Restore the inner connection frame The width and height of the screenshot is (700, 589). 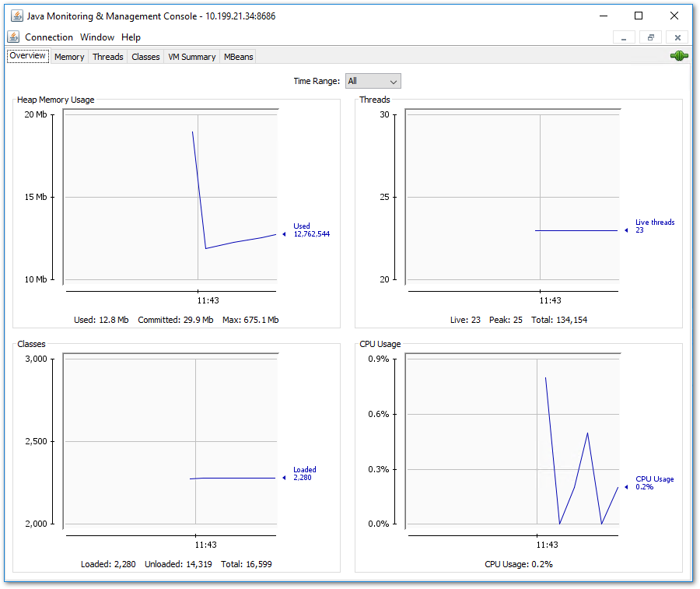650,37
